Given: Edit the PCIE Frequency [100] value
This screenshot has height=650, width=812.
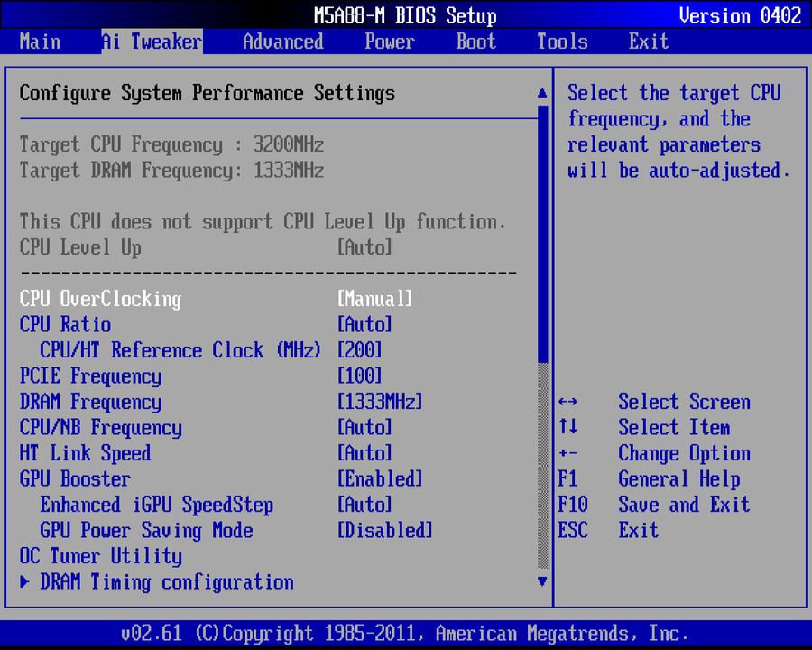Looking at the screenshot, I should tap(359, 376).
